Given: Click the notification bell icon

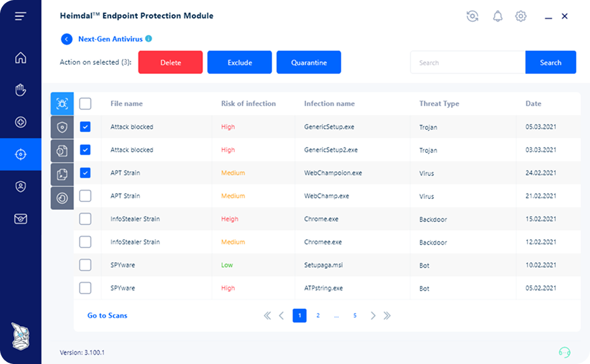Looking at the screenshot, I should 498,16.
